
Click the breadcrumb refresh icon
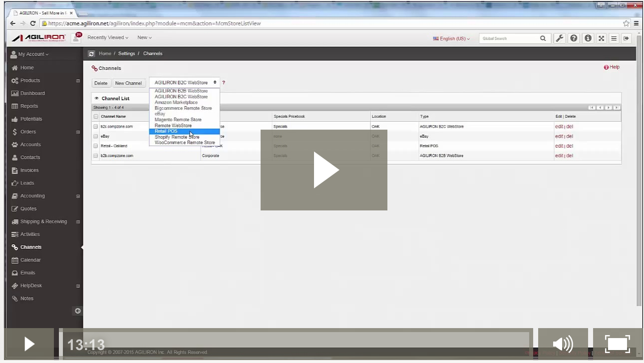click(x=91, y=53)
